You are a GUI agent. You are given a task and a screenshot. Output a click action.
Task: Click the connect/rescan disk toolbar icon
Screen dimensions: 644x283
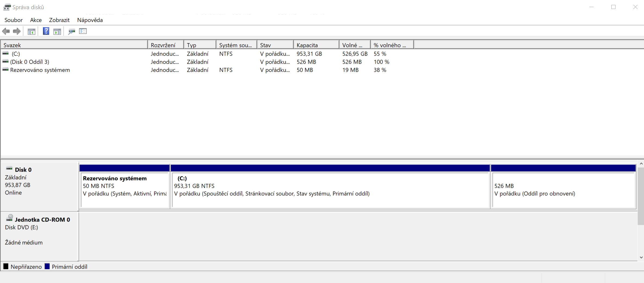coord(72,32)
